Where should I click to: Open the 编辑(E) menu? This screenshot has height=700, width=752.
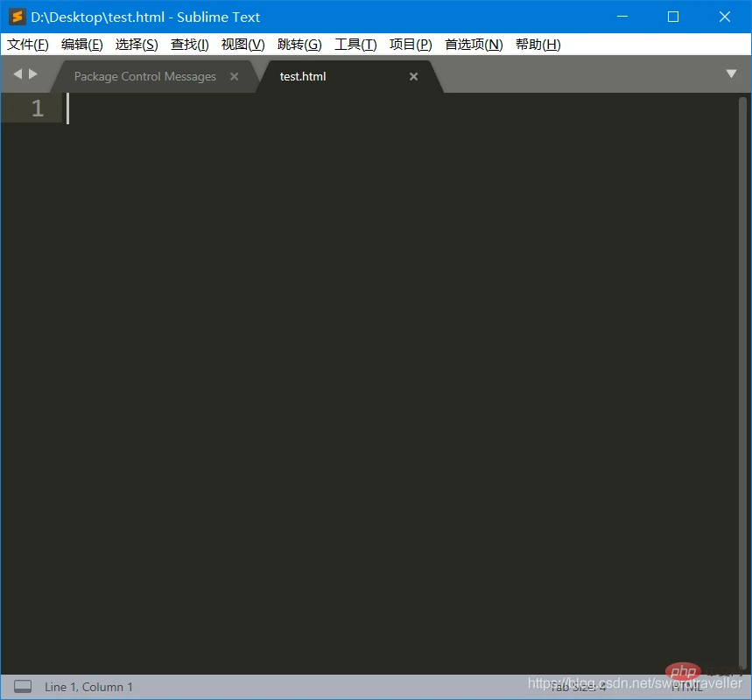[82, 45]
